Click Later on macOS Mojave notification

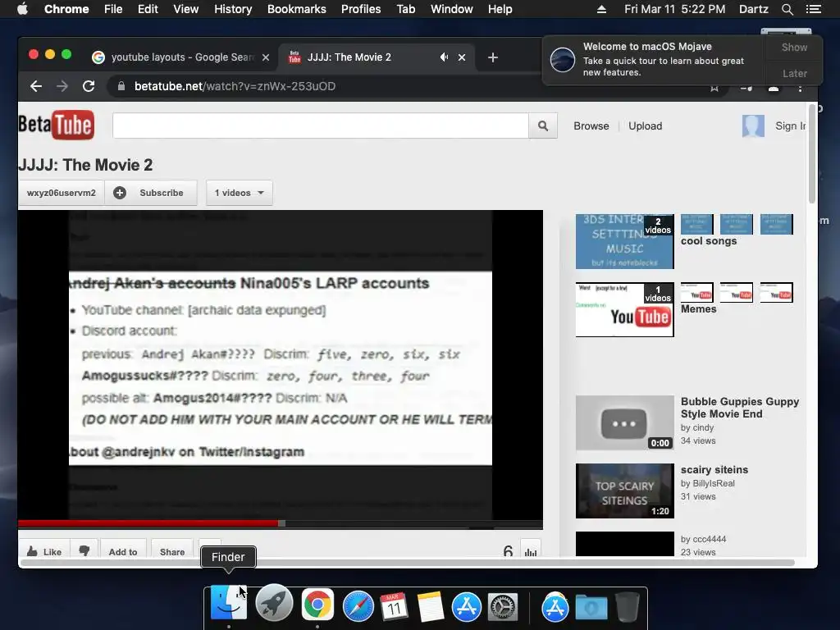point(794,73)
